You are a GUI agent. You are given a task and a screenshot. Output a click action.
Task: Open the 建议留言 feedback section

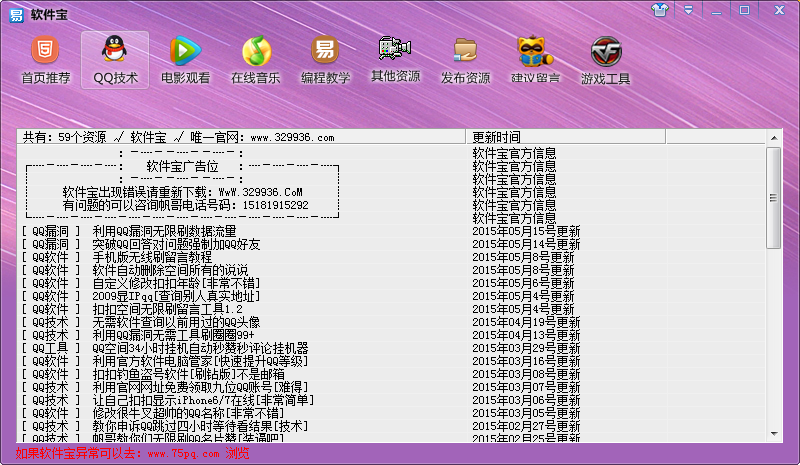(x=535, y=60)
